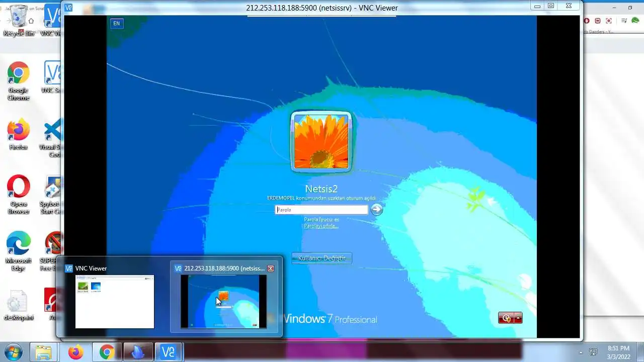644x362 pixels.
Task: Restore down the background browser window
Action: (x=630, y=8)
